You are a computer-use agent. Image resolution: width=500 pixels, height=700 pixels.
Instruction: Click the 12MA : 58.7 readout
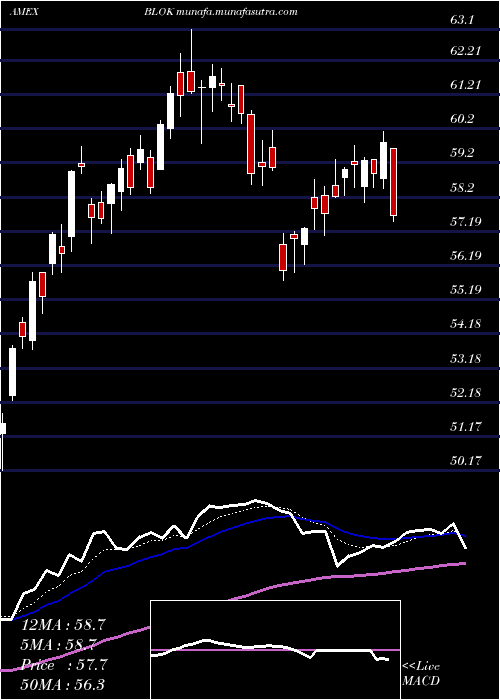tap(63, 625)
